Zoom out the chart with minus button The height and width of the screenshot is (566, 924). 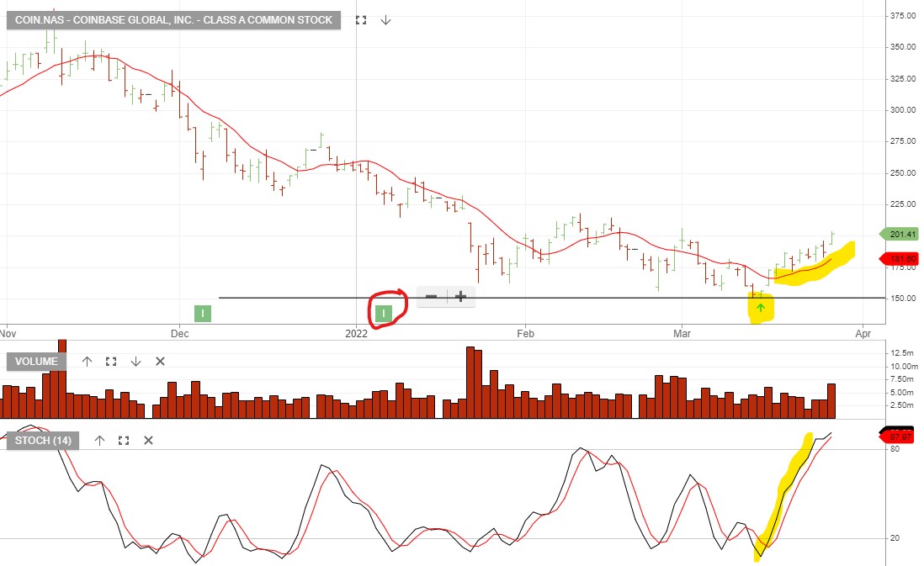click(x=431, y=296)
